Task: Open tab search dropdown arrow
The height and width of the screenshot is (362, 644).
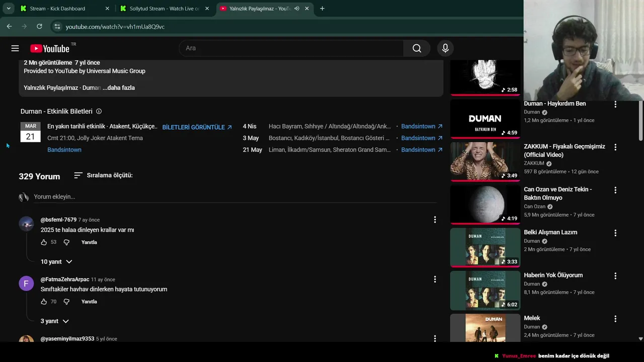Action: tap(9, 9)
